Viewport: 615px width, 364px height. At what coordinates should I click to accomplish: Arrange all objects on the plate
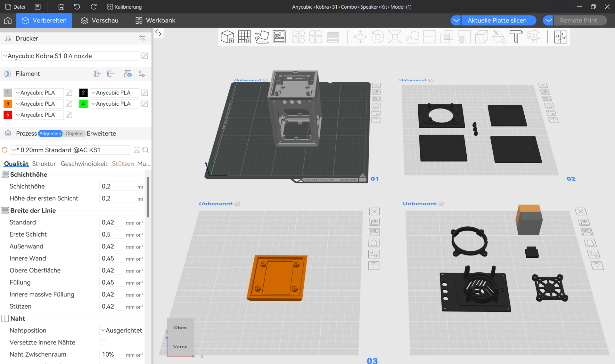(x=279, y=37)
